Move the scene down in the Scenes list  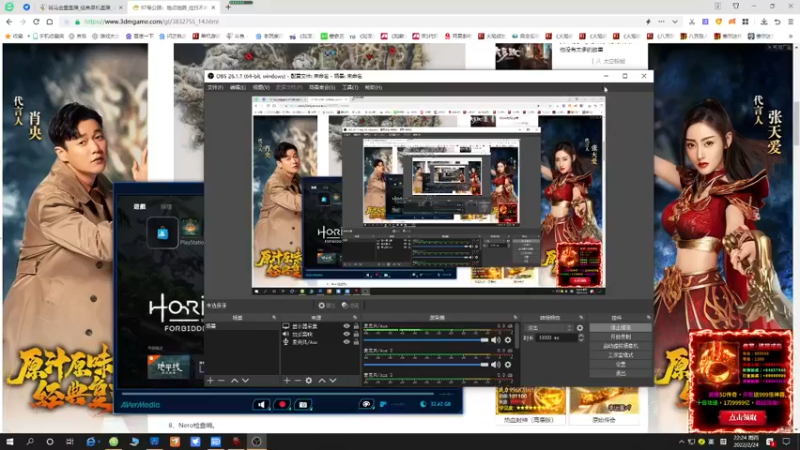(x=245, y=381)
